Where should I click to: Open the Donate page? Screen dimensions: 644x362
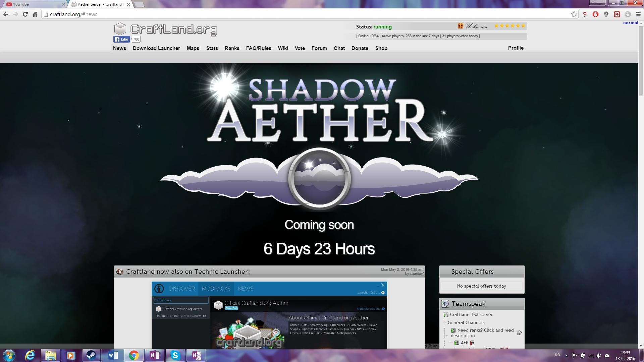point(360,48)
